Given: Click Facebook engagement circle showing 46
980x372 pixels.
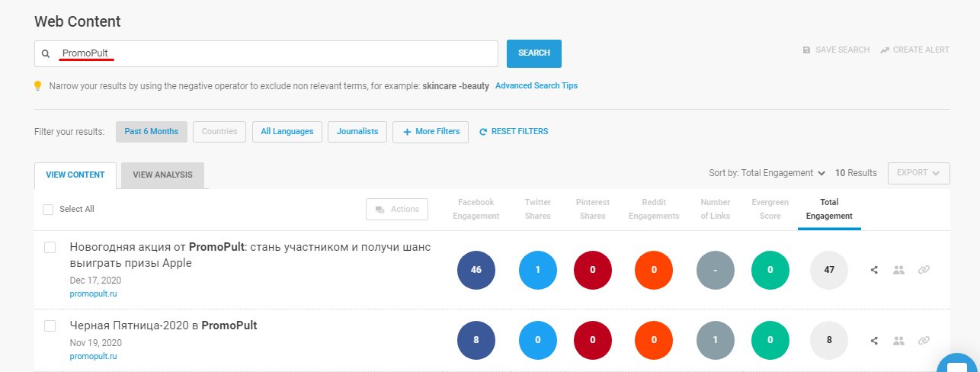Looking at the screenshot, I should tap(476, 270).
